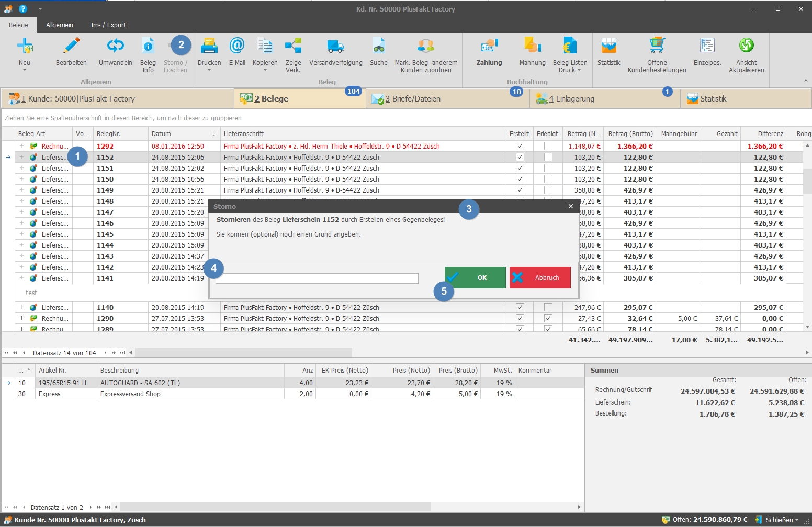Screen dimensions: 812x527
Task: Click the Bearbeiten pencil icon
Action: [71, 46]
